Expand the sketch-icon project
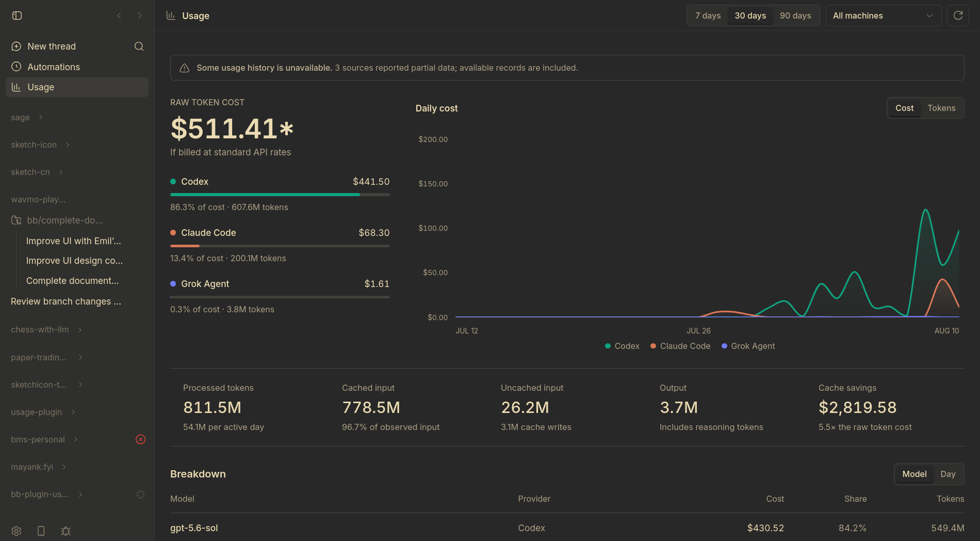This screenshot has height=541, width=980. click(x=68, y=145)
